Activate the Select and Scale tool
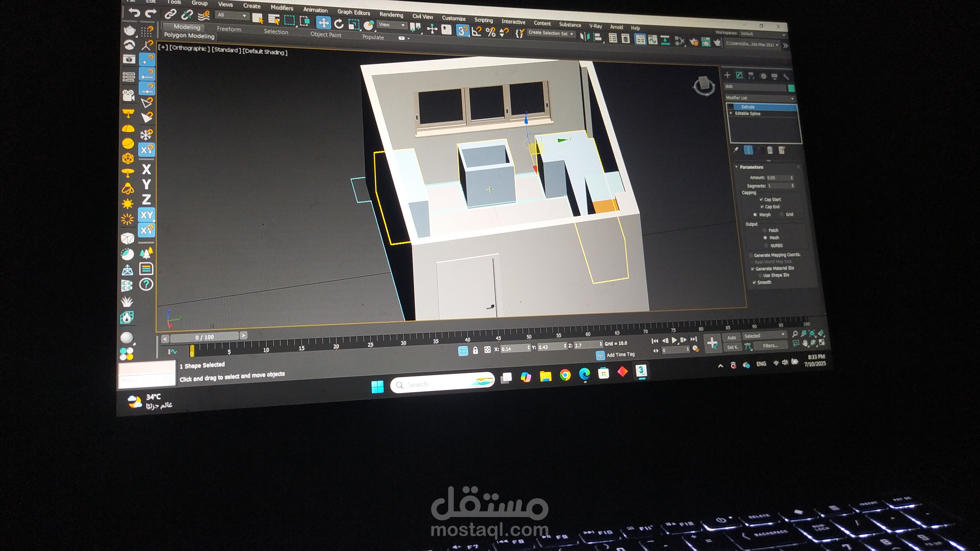Screen dimensions: 980x551 coord(354,25)
